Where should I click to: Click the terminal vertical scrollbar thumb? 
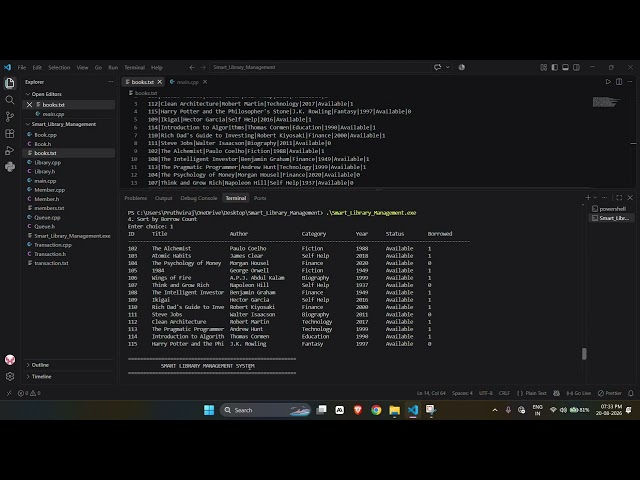[584, 354]
